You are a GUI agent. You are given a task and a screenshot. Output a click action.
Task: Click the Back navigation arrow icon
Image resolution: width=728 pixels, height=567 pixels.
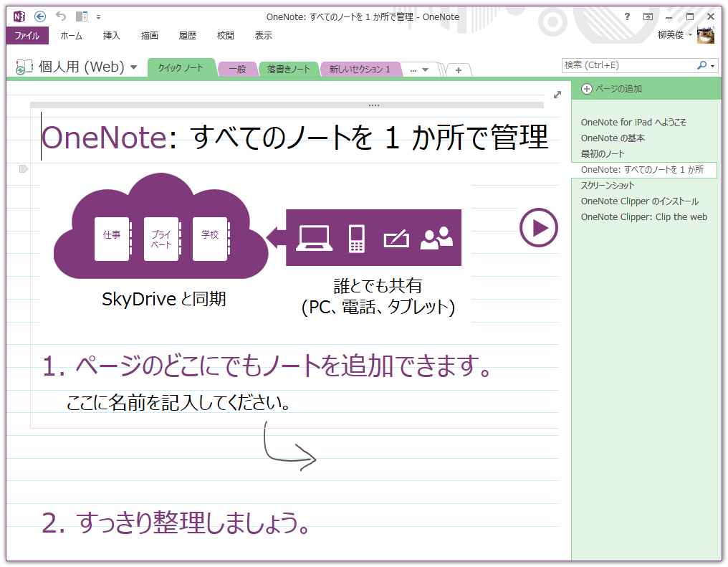tap(42, 14)
